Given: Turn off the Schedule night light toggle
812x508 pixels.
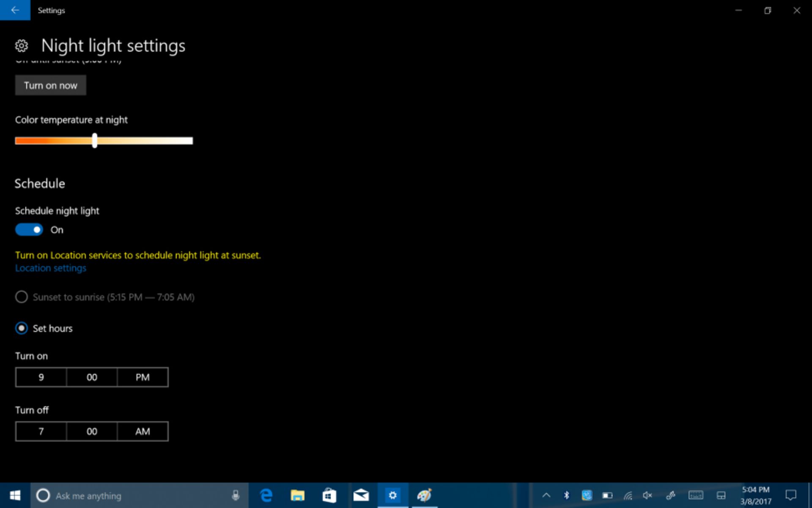Looking at the screenshot, I should (29, 229).
